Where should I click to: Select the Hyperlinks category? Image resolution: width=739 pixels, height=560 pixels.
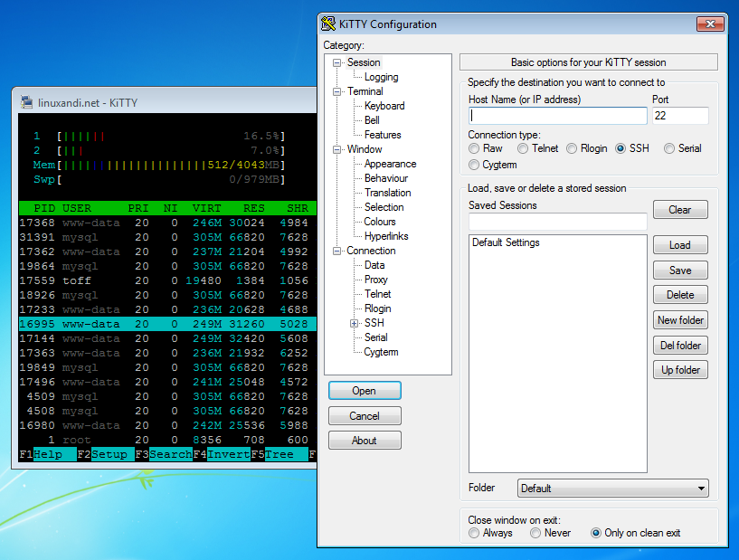(385, 236)
